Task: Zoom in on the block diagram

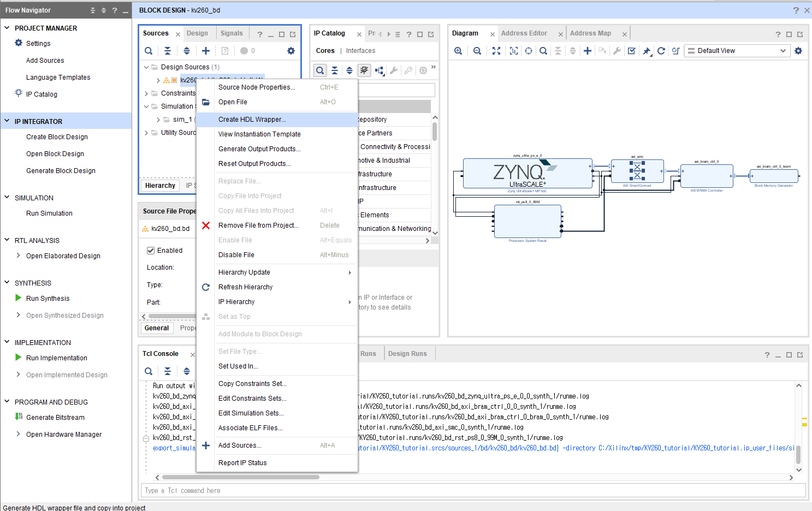Action: (458, 51)
